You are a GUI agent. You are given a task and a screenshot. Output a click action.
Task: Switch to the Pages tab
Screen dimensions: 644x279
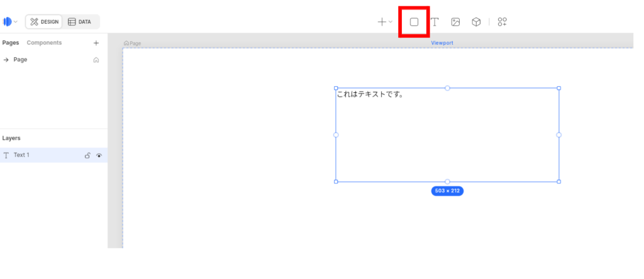[x=10, y=43]
